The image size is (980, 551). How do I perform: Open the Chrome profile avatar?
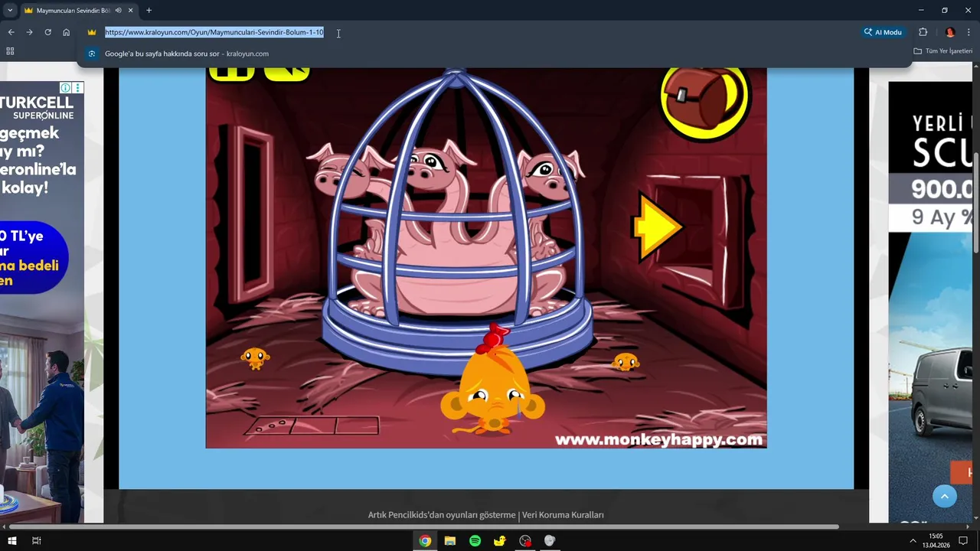click(x=950, y=32)
